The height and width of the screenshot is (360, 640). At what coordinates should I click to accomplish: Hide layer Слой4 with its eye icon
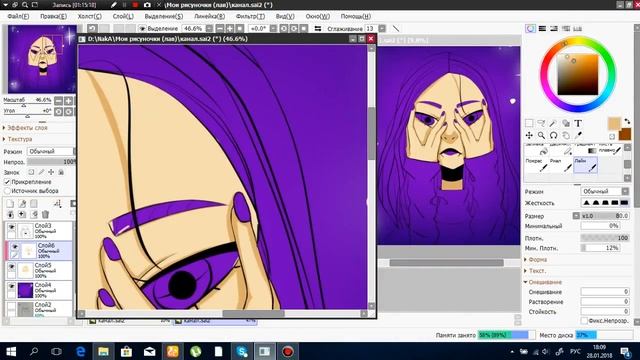(11, 286)
